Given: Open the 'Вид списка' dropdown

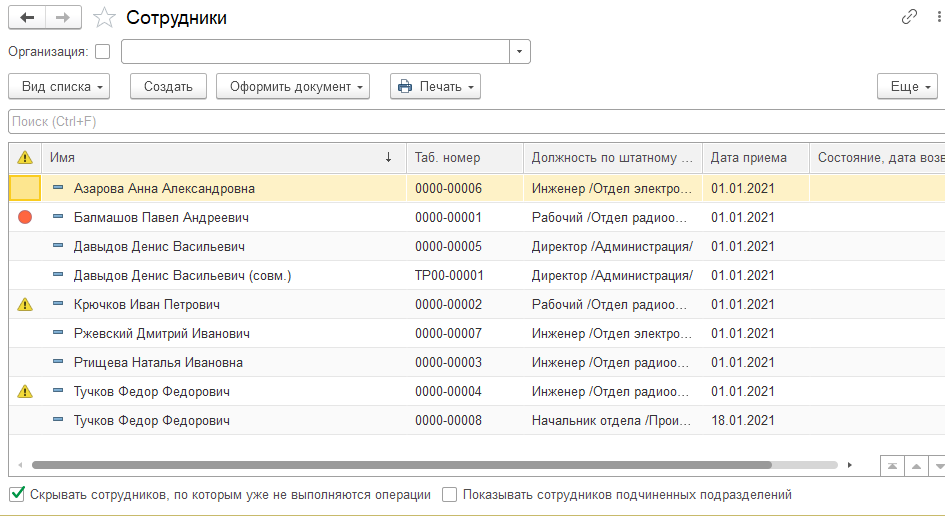Looking at the screenshot, I should click(63, 87).
